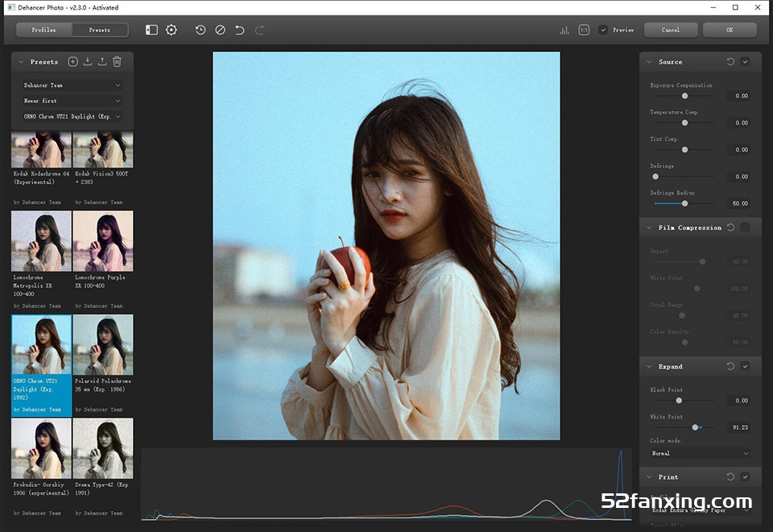
Task: Disable the Print section checkbox
Action: (745, 476)
